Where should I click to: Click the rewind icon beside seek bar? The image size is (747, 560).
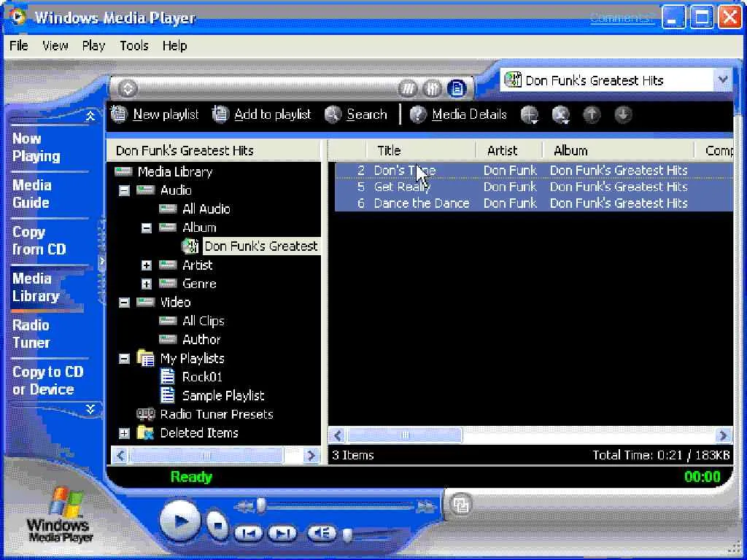pos(245,507)
